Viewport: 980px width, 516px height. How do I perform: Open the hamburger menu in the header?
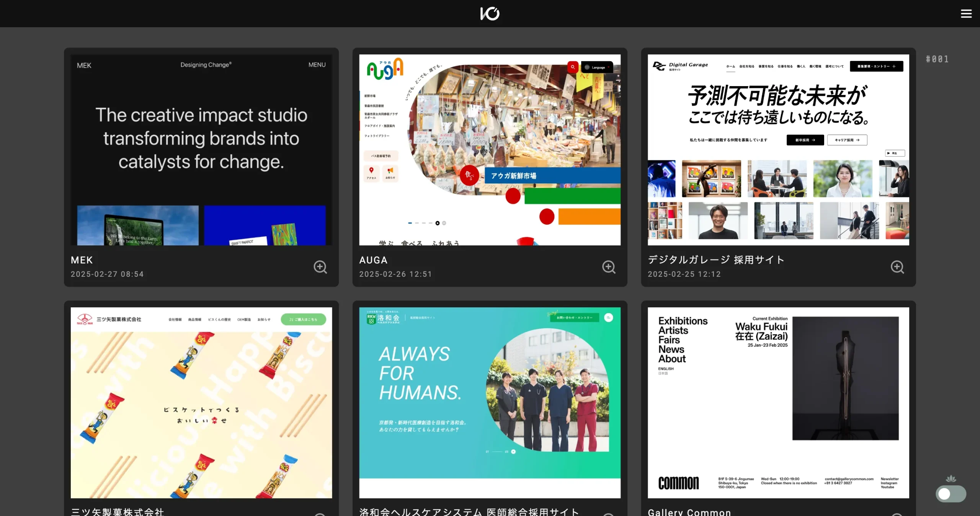(966, 14)
